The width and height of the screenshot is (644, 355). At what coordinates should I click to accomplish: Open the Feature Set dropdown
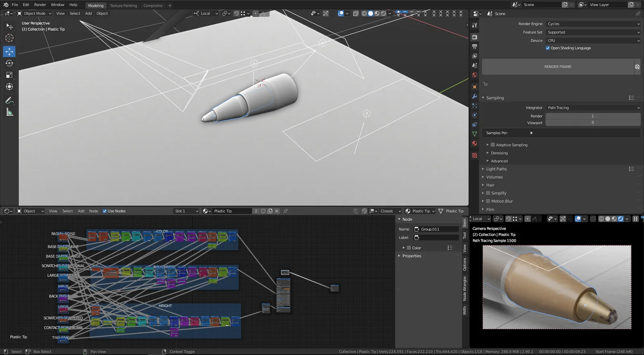593,32
